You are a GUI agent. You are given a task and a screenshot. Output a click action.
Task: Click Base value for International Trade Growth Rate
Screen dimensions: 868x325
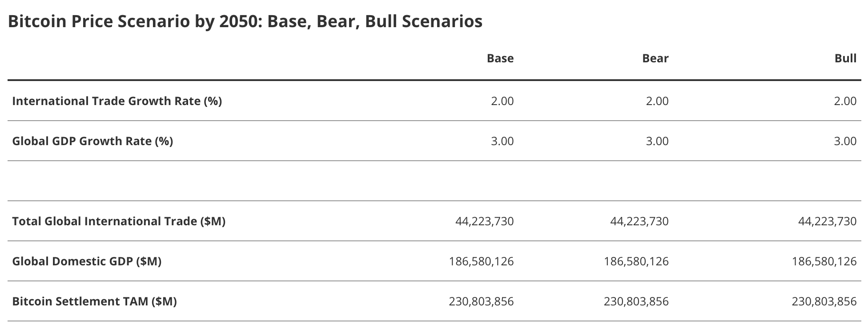(x=502, y=101)
